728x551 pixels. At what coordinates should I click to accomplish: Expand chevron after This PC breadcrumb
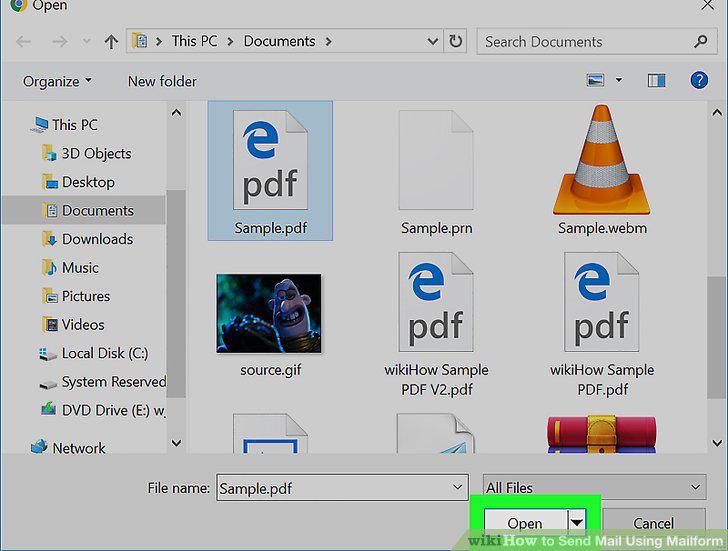[x=230, y=41]
